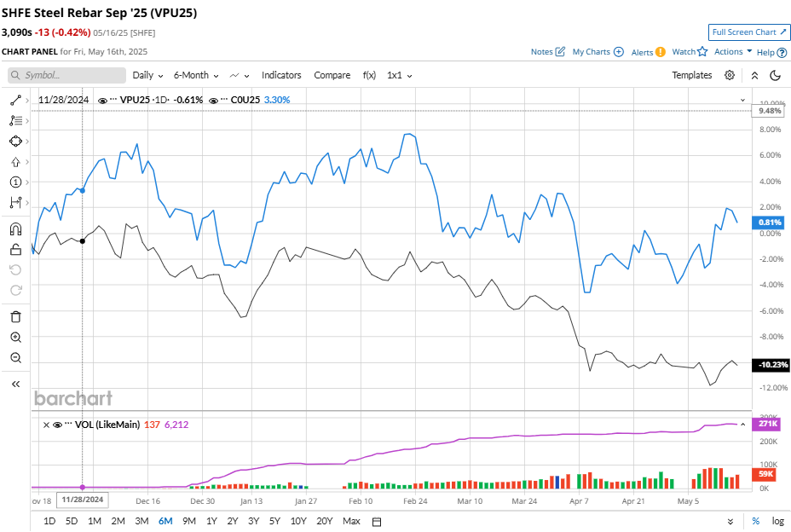791x532 pixels.
Task: Open the Indicators menu
Action: (x=281, y=75)
